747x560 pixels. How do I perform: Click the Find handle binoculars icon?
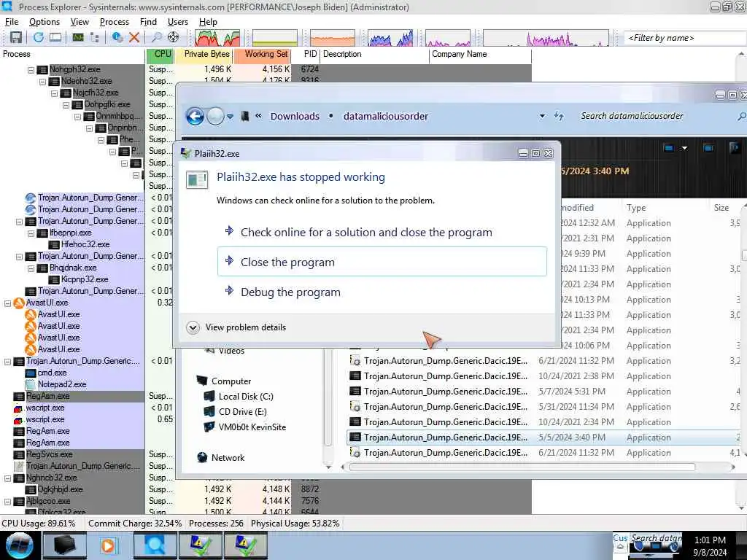[x=156, y=38]
